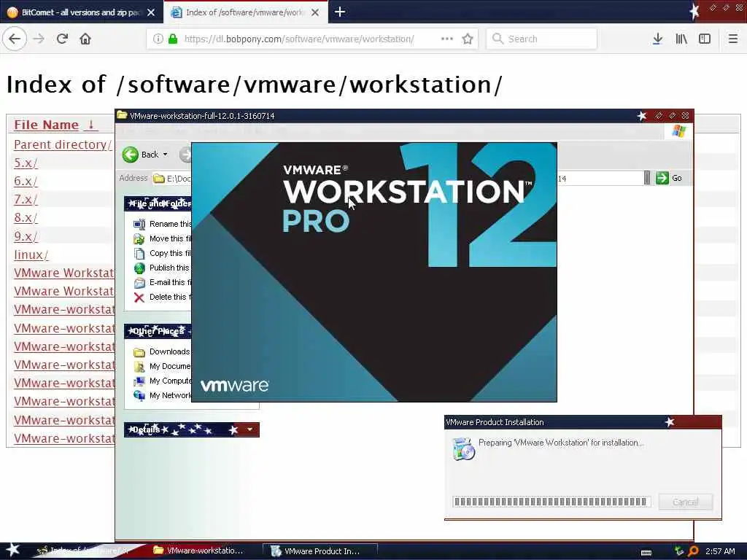Close the Index of /software/vmware tab
This screenshot has width=747, height=560.
(315, 12)
